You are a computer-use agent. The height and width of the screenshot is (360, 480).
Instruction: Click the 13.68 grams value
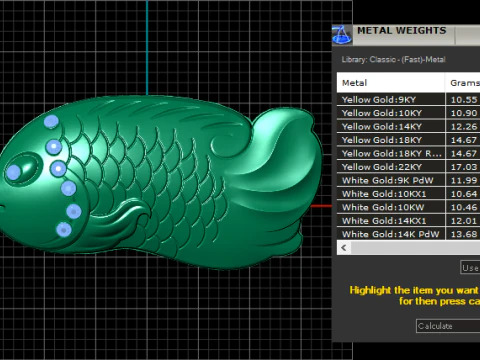(x=464, y=234)
